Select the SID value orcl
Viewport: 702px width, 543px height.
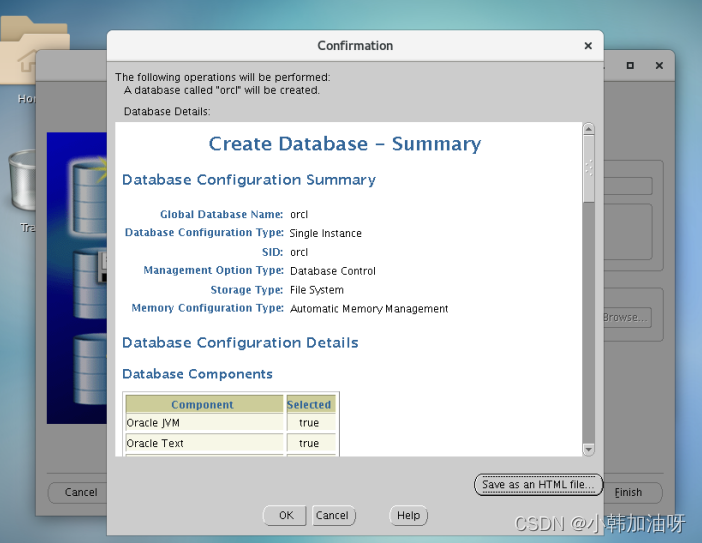tap(299, 252)
